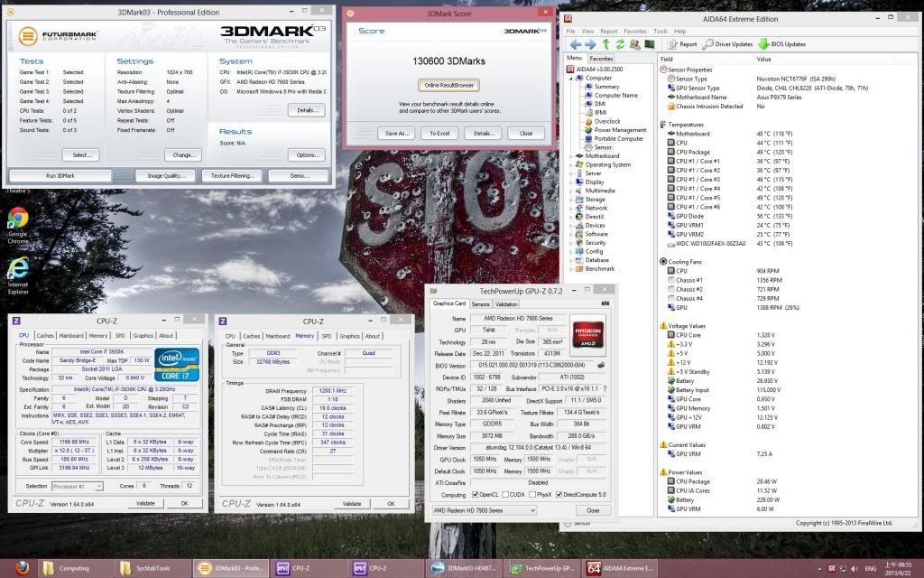Click the ENG language indicator in tray
The image size is (924, 578).
[870, 569]
